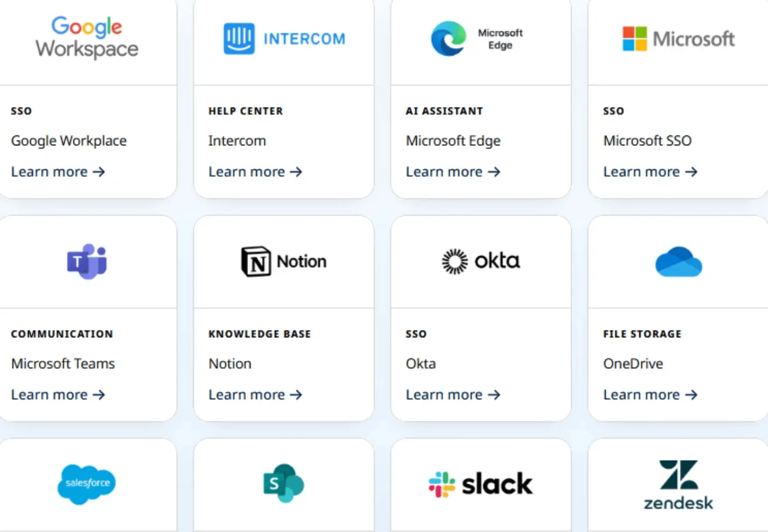Open Learn more under Google Workplace
This screenshot has width=768, height=532.
tap(58, 172)
